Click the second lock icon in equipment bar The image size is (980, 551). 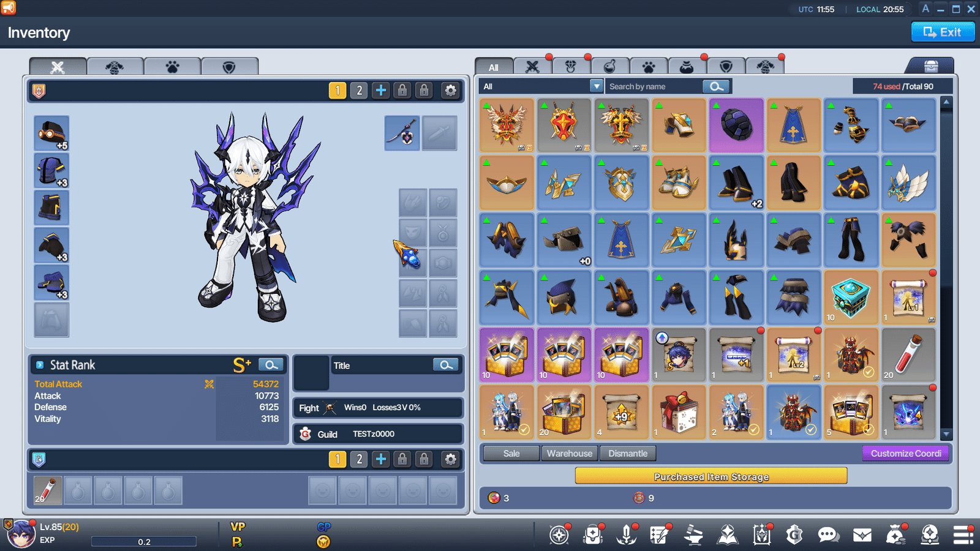(424, 91)
